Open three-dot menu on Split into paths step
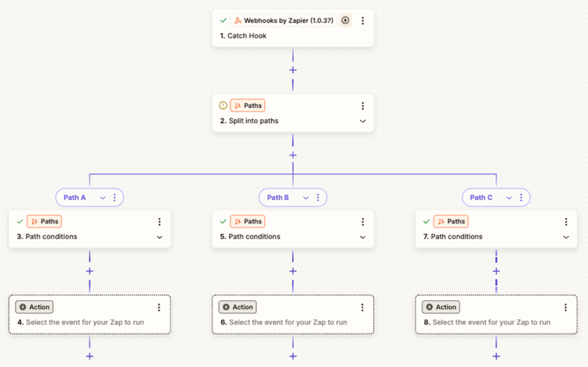 362,106
